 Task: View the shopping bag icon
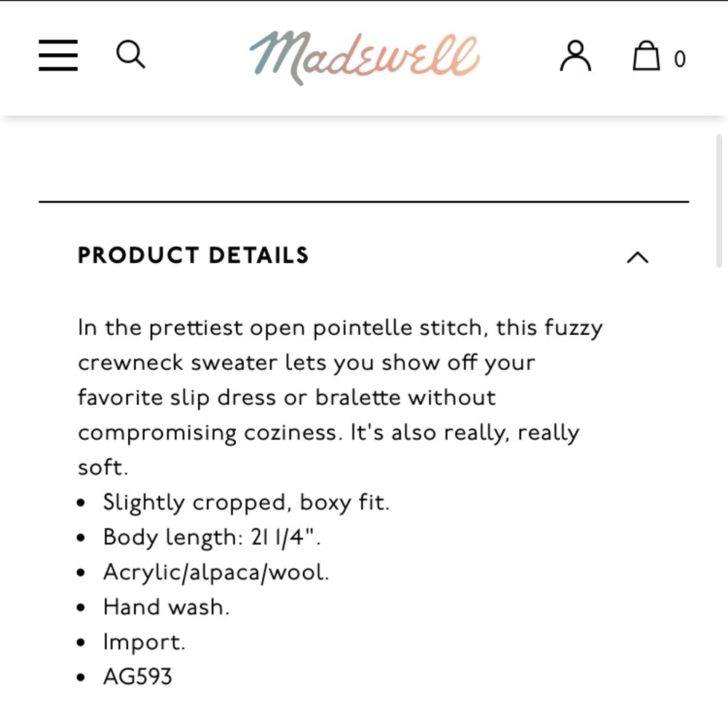click(646, 56)
